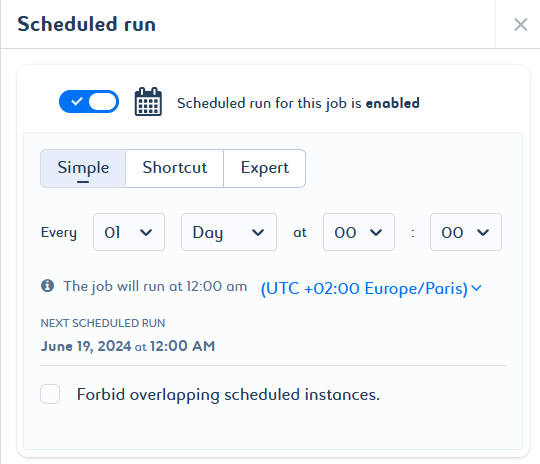
Task: Open the minutes dropdown after the colon
Action: pyautogui.click(x=466, y=232)
